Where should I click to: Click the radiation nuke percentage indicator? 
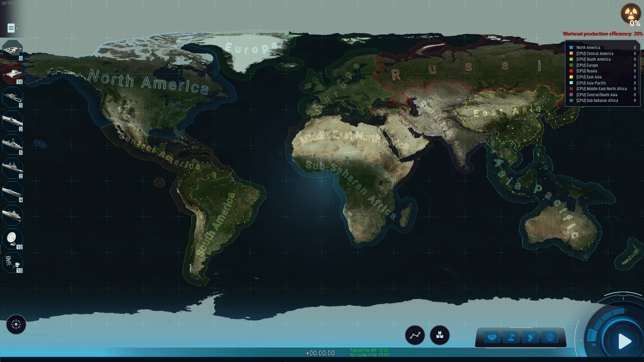(631, 14)
